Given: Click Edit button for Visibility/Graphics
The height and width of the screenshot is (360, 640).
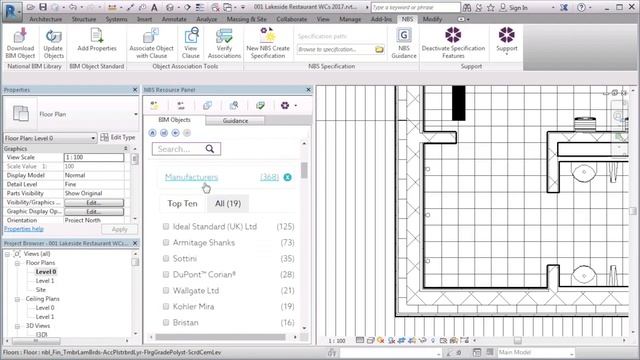Looking at the screenshot, I should [x=94, y=202].
